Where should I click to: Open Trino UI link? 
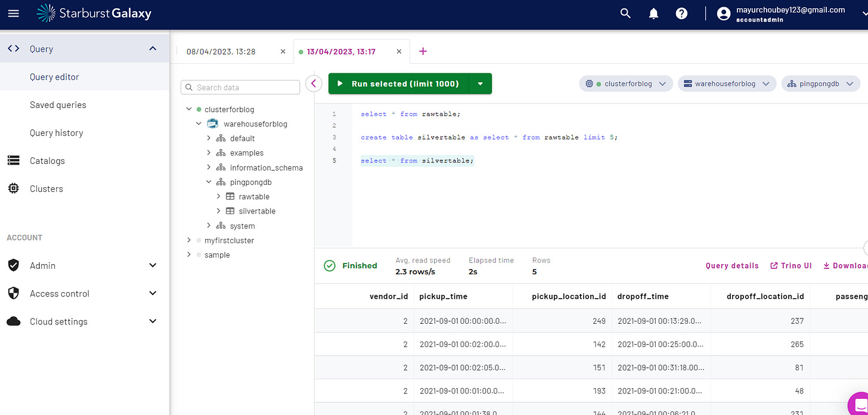coord(791,266)
